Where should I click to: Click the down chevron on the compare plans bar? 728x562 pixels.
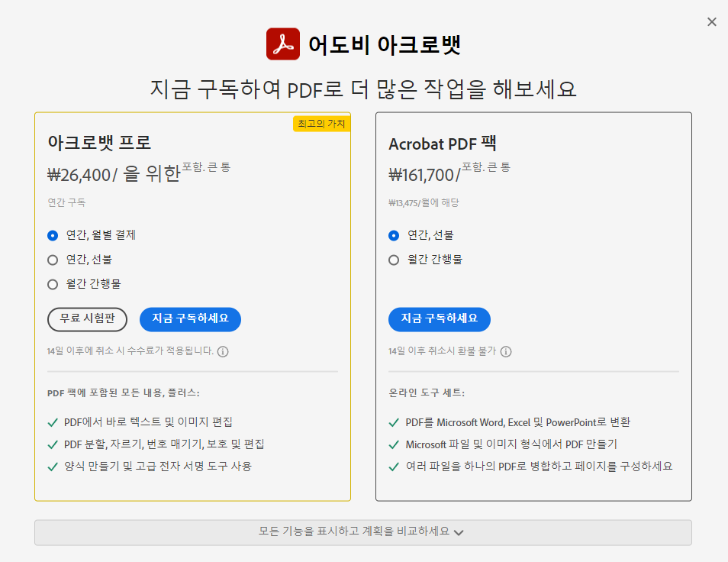[x=458, y=533]
